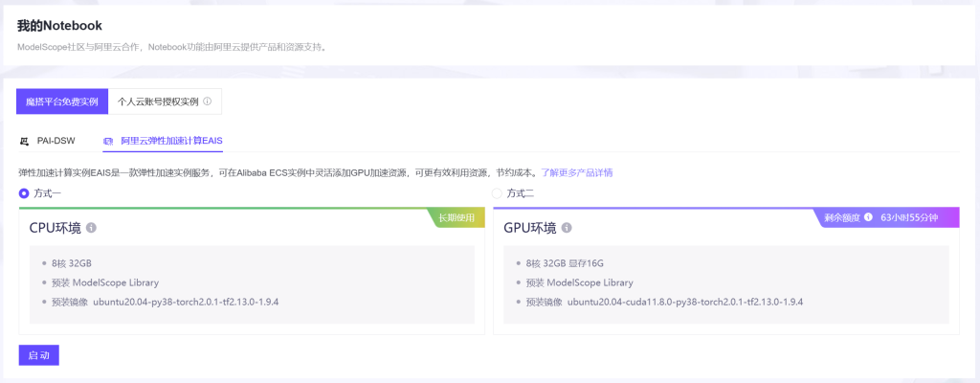Click the CPU card's 预装 ModelScope Library line

[105, 282]
